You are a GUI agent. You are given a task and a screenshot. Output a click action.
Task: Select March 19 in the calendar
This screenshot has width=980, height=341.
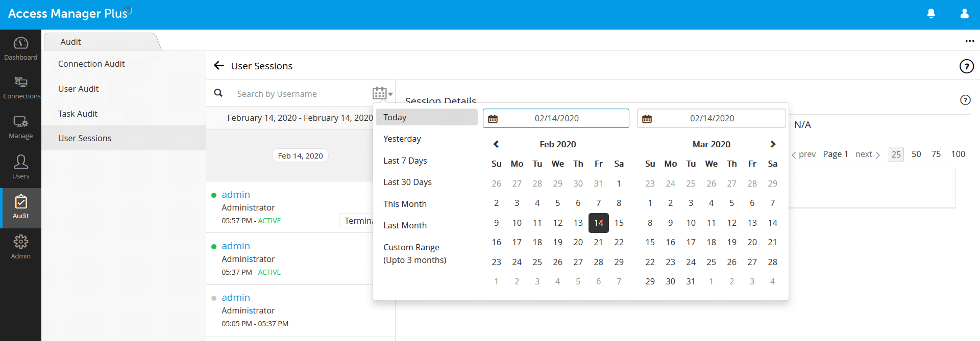coord(731,242)
